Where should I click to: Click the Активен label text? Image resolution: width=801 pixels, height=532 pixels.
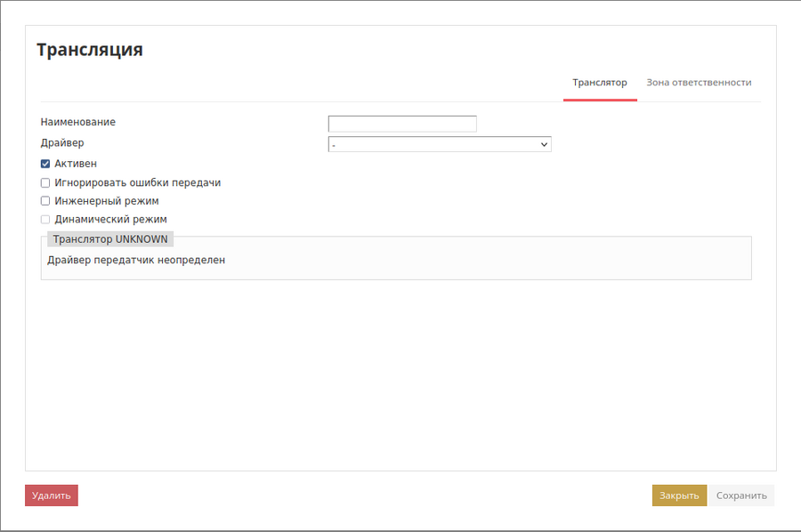[76, 164]
